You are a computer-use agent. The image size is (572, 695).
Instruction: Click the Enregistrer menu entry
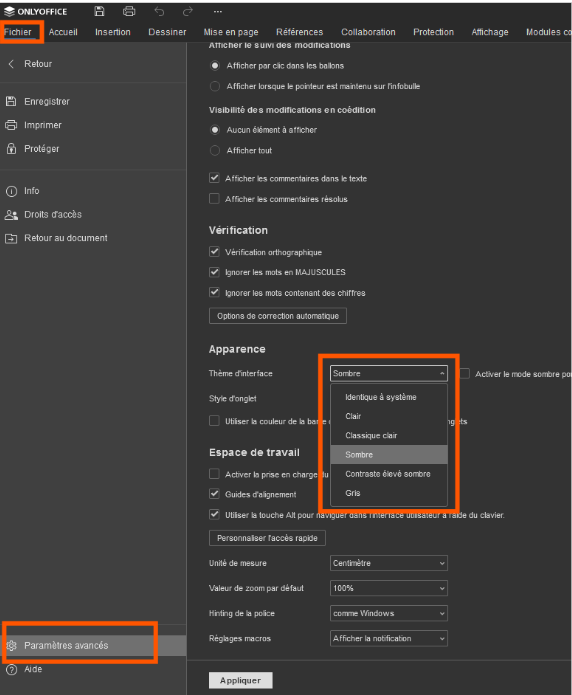tap(93, 102)
